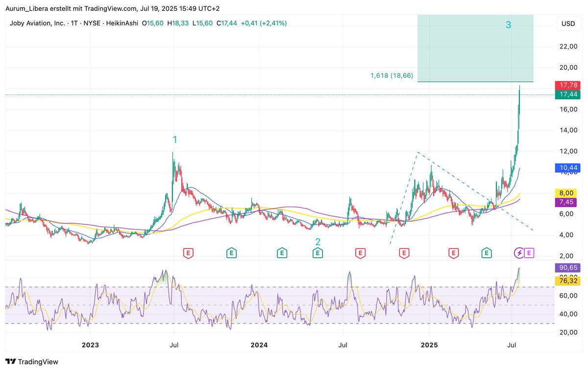588x371 pixels.
Task: Click the 2024 time axis label
Action: [259, 345]
